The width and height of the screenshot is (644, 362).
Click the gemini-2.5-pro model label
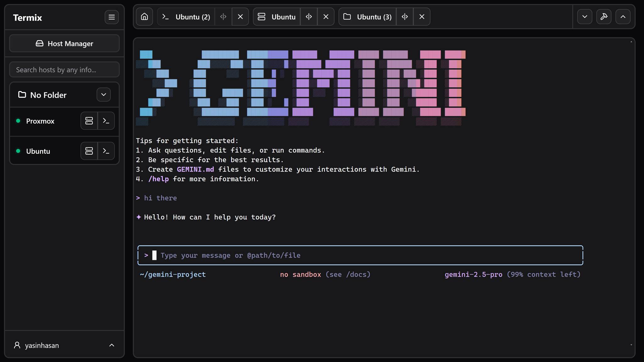474,274
